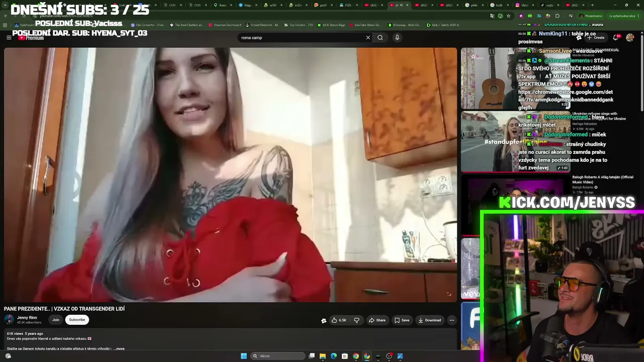644x362 pixels.
Task: Open the Windows Start menu
Action: click(244, 356)
